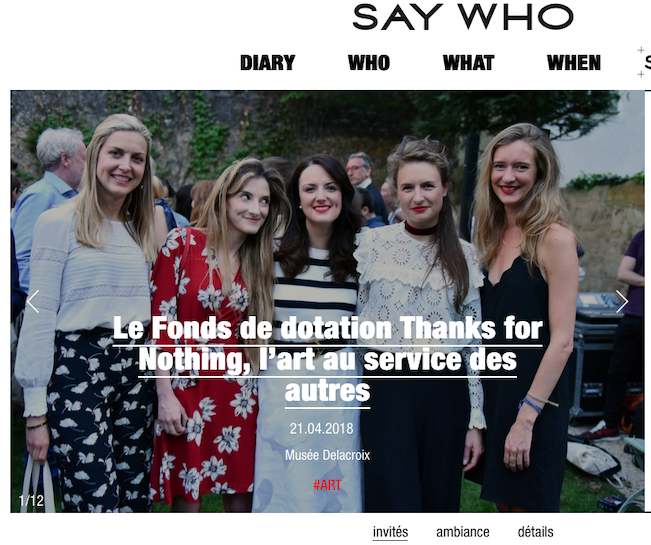The height and width of the screenshot is (545, 651).
Task: Click the next slide arrow
Action: [x=622, y=301]
